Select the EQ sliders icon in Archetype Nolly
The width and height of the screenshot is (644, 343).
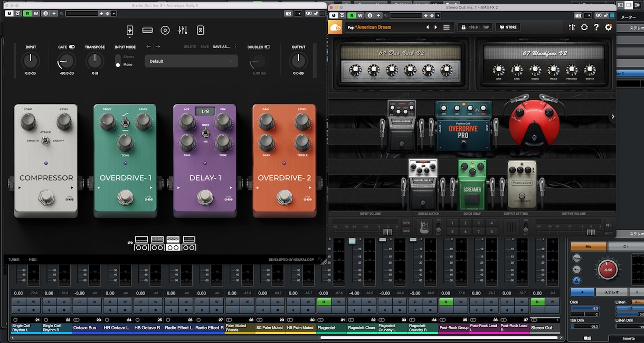point(183,31)
